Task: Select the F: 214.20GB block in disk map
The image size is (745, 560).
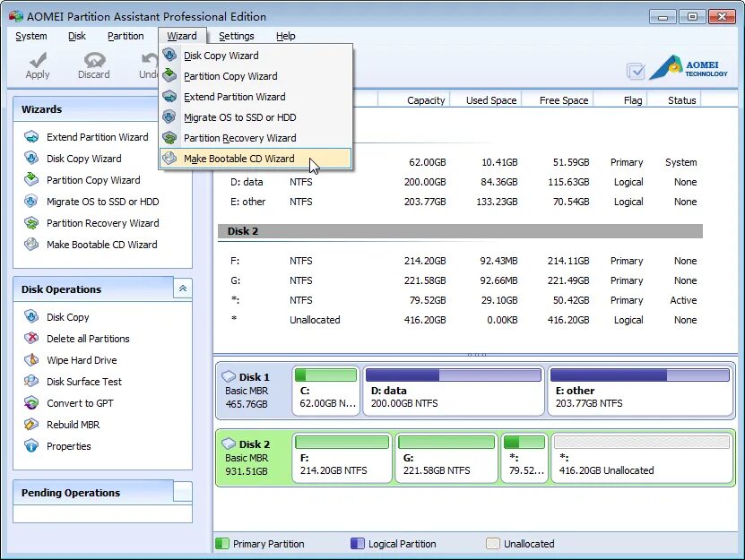Action: [x=342, y=457]
